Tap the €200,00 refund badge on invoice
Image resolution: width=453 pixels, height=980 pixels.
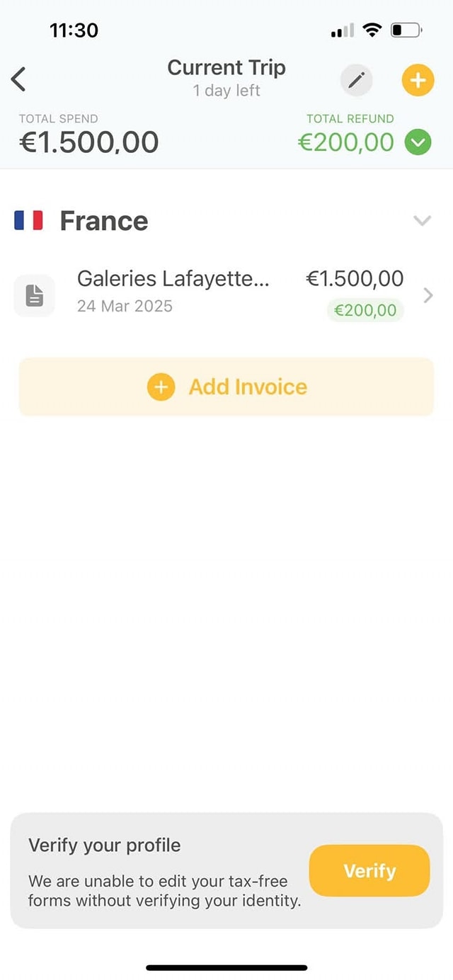tap(365, 310)
